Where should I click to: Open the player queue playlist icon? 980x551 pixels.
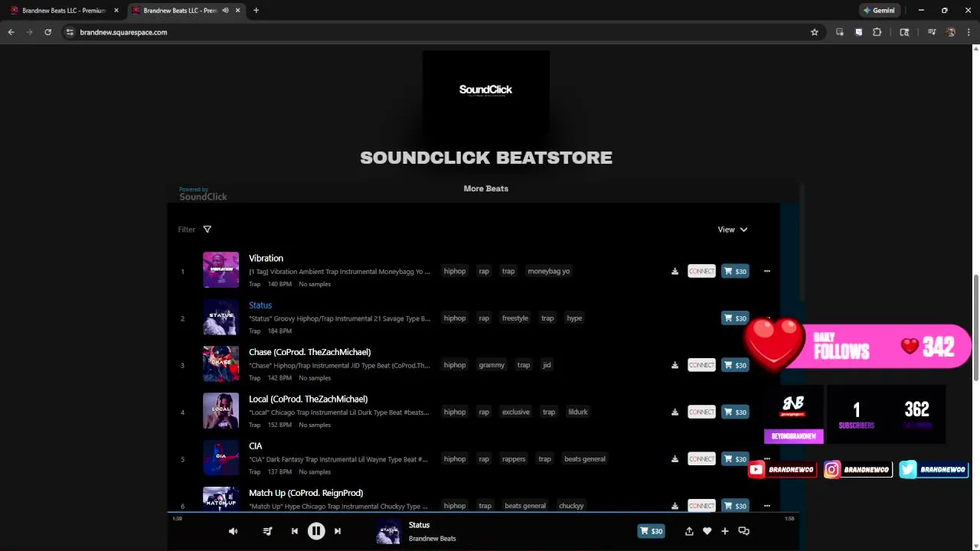tap(267, 531)
